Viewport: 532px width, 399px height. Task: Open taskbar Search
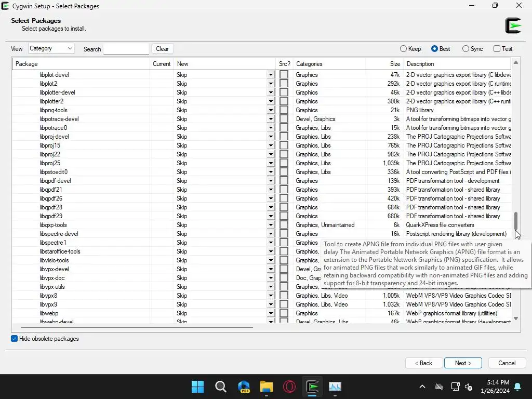point(220,387)
